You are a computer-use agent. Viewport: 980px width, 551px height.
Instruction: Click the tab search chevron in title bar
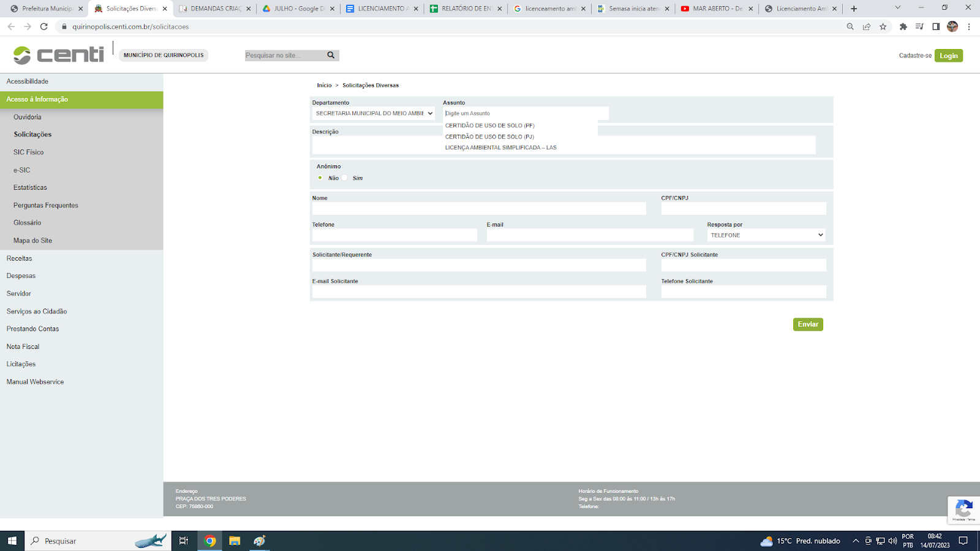coord(898,7)
